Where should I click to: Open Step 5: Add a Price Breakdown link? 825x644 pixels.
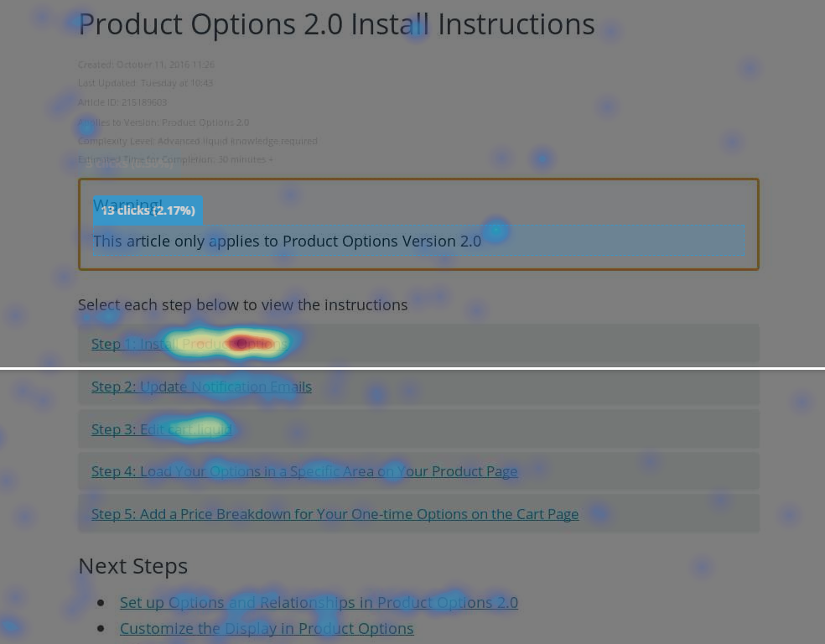pyautogui.click(x=335, y=514)
